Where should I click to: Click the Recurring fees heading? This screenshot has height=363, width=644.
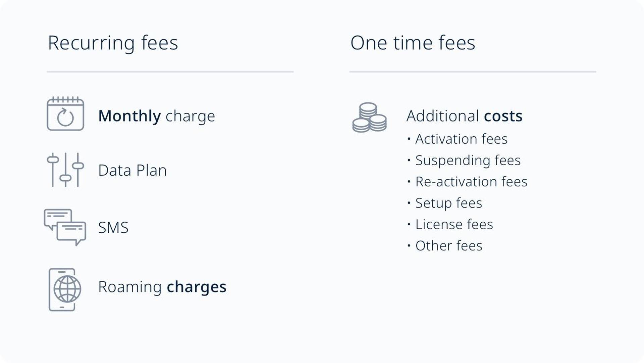pyautogui.click(x=113, y=43)
